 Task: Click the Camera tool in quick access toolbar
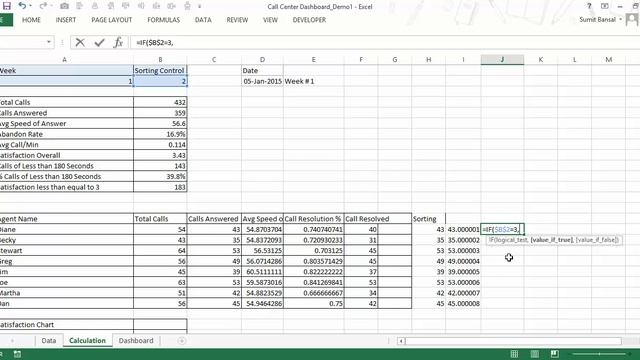pyautogui.click(x=64, y=6)
